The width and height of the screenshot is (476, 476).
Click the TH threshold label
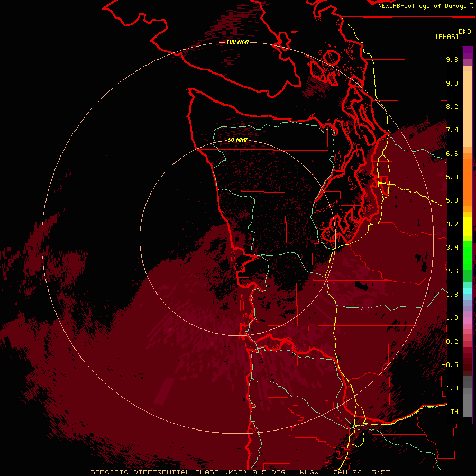coord(454,411)
